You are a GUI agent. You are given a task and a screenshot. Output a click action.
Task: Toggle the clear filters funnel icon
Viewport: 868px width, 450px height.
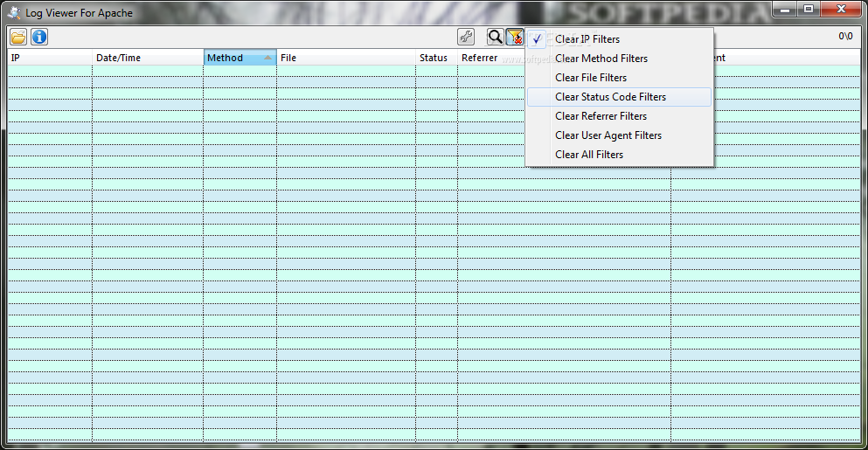pyautogui.click(x=515, y=37)
